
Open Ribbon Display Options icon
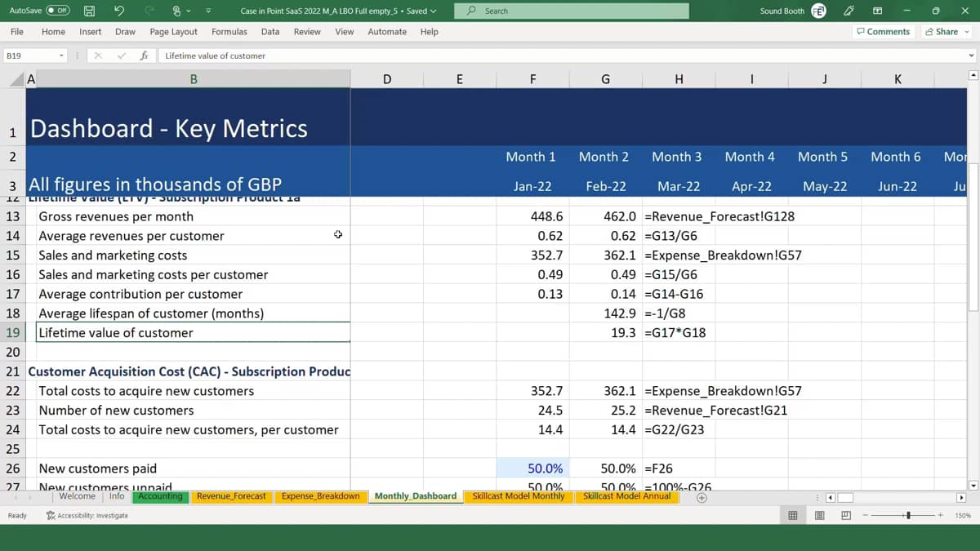pyautogui.click(x=878, y=11)
